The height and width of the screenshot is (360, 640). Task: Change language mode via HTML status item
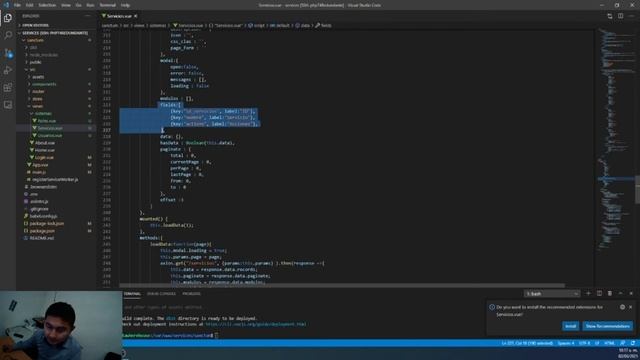(609, 343)
